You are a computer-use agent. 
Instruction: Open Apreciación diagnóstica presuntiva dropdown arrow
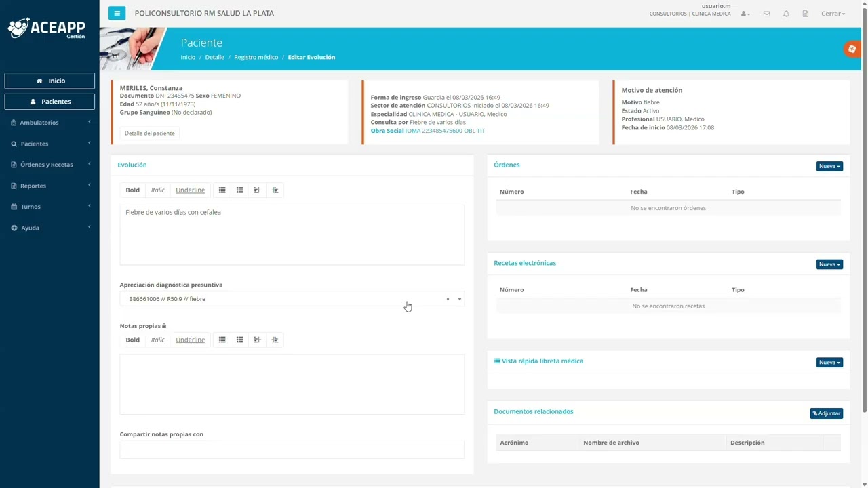pyautogui.click(x=459, y=299)
